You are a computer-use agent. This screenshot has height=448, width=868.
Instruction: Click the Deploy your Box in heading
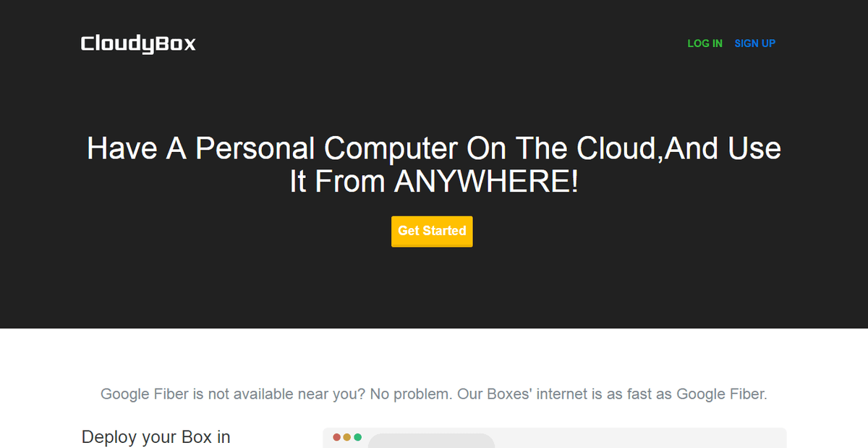(156, 437)
